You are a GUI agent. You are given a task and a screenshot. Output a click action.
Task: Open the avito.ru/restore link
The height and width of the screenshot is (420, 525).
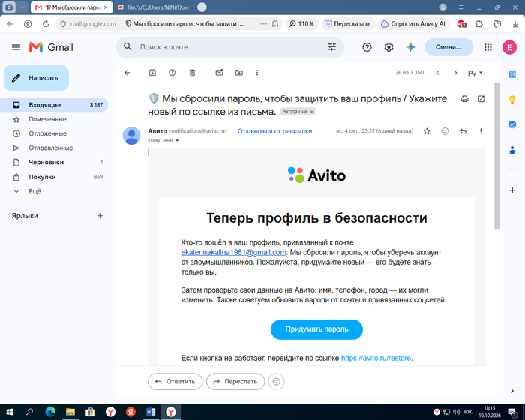click(376, 358)
